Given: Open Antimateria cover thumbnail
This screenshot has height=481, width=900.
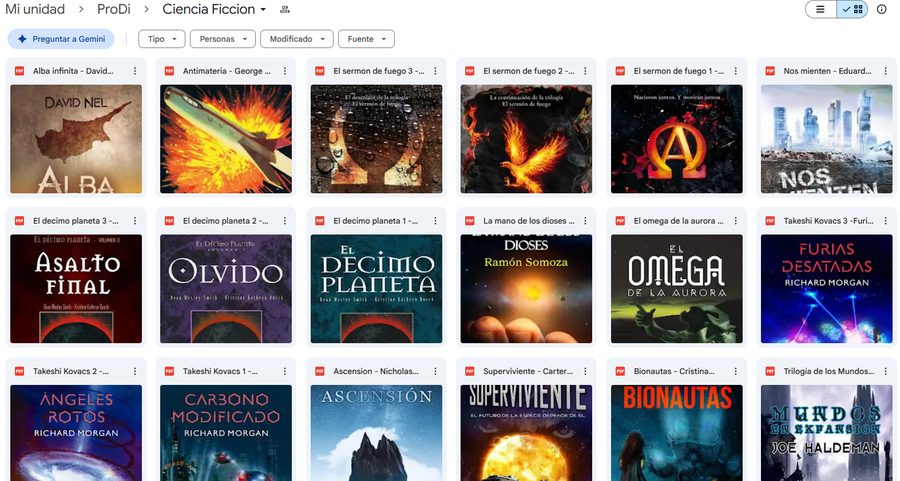Looking at the screenshot, I should pos(226,139).
